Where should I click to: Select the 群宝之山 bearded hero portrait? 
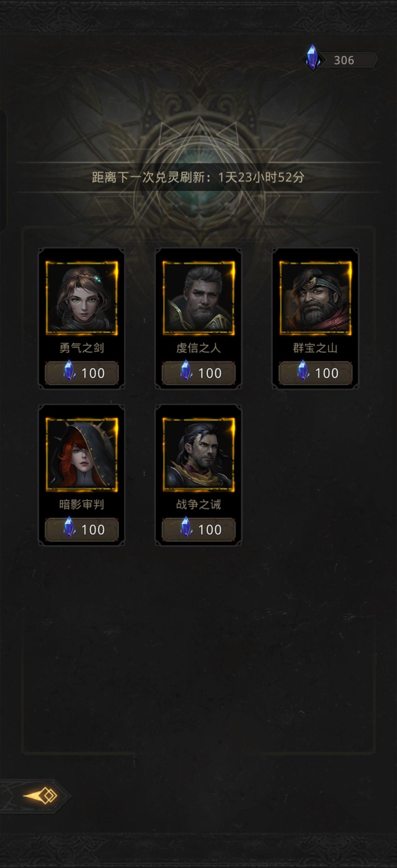(315, 298)
